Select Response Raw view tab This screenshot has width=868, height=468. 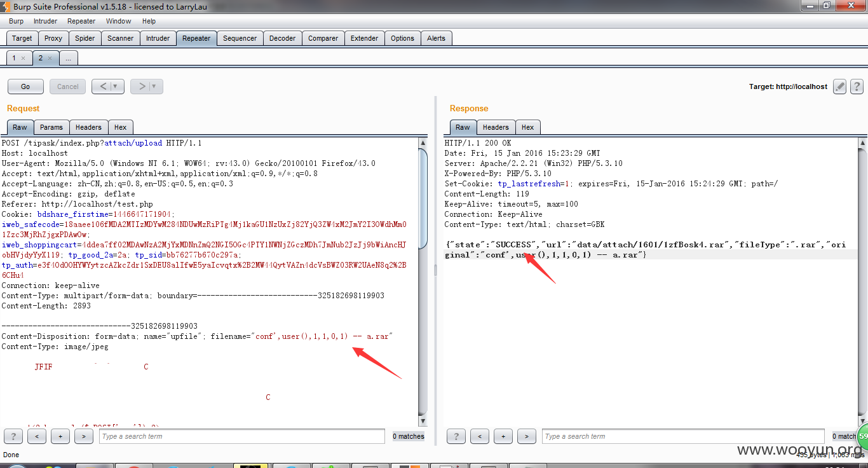463,127
